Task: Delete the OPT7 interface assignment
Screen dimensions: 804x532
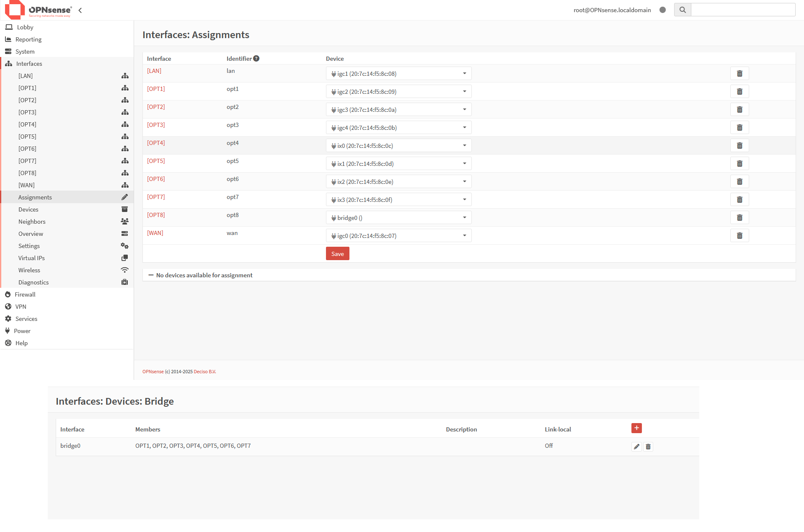Action: (739, 200)
